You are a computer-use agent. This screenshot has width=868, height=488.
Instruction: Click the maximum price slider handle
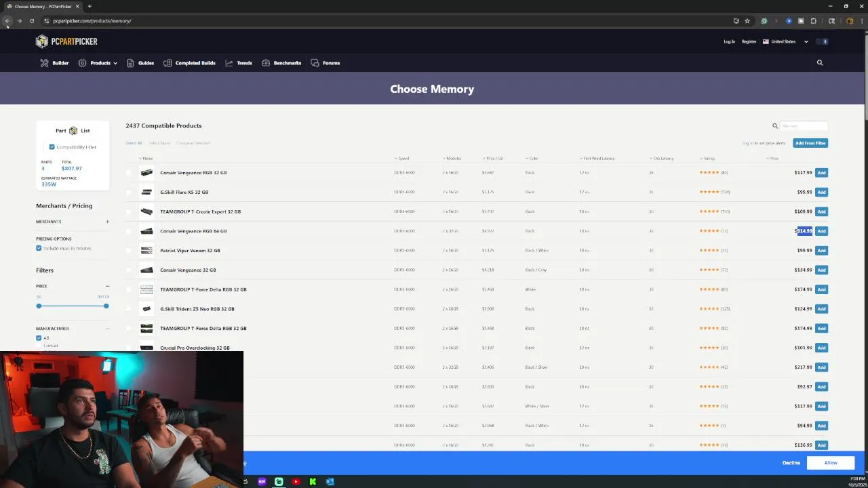coord(106,306)
